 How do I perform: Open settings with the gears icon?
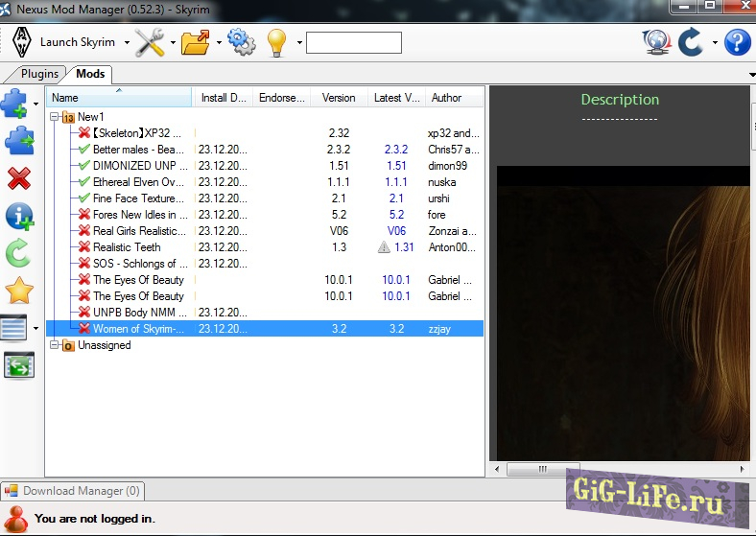pyautogui.click(x=240, y=42)
